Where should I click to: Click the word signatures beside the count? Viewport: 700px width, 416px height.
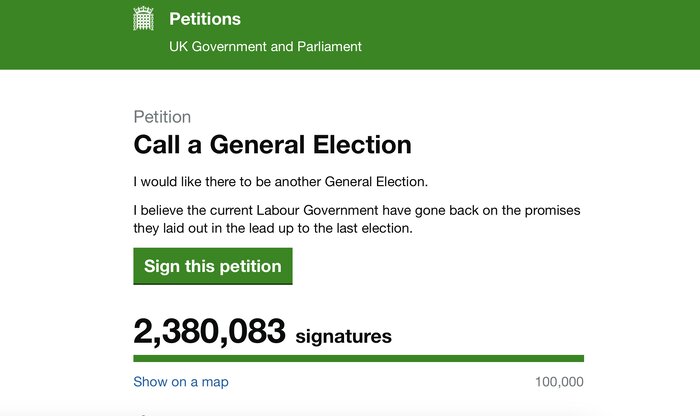[x=344, y=335]
